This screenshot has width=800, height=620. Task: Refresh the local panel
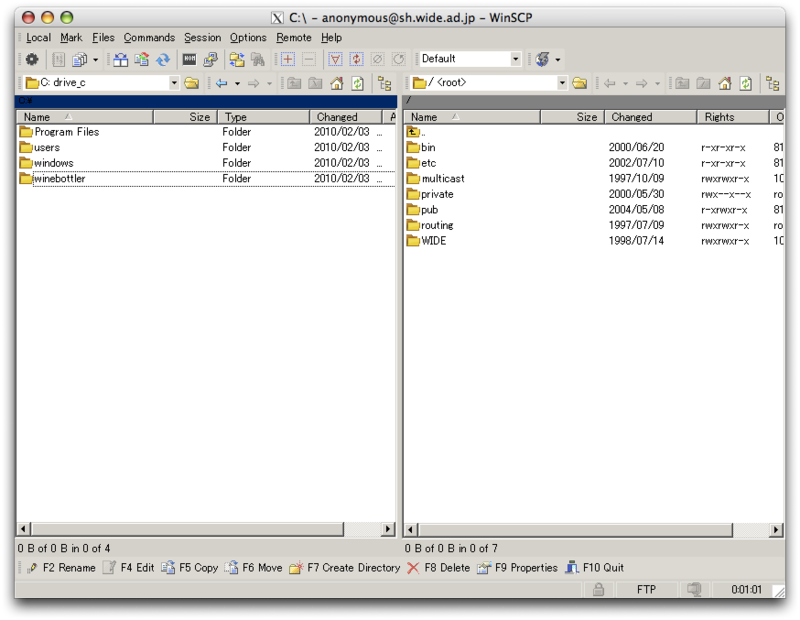pos(358,83)
